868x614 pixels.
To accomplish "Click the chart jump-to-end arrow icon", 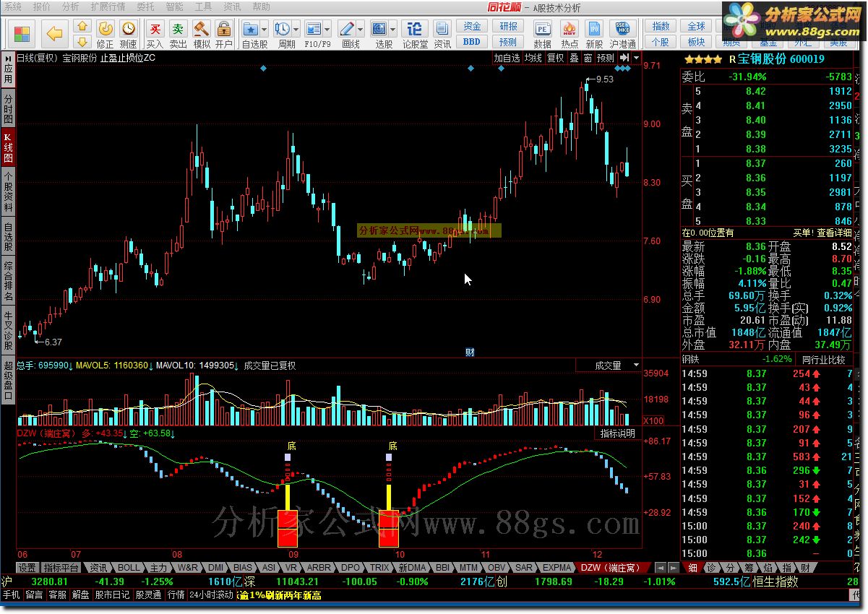I will click(x=624, y=58).
